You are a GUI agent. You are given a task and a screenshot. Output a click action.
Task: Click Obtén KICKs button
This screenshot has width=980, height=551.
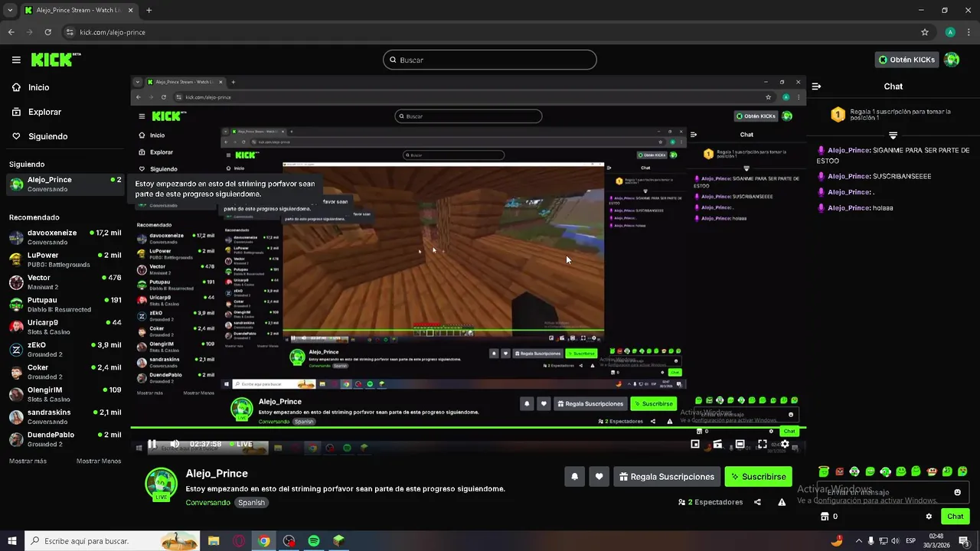click(907, 60)
